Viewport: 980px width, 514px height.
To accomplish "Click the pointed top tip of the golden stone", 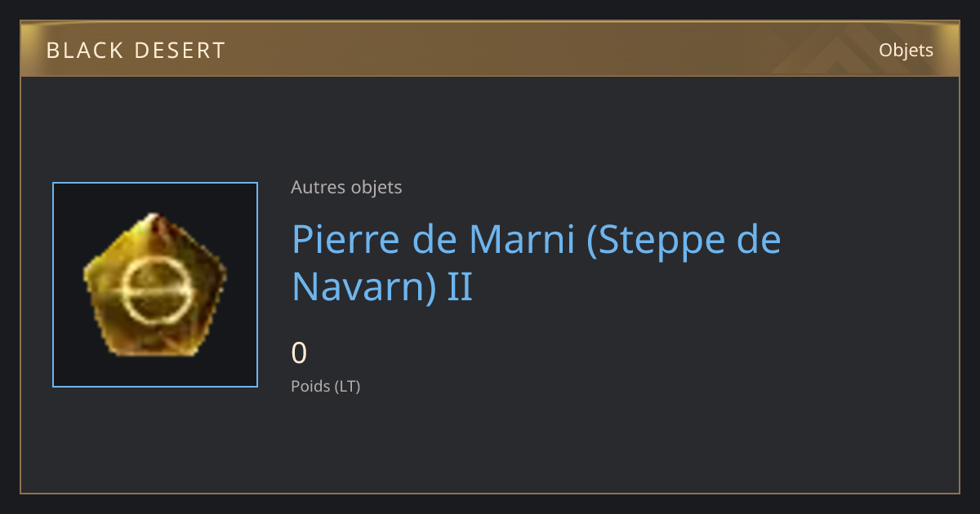I will (151, 217).
